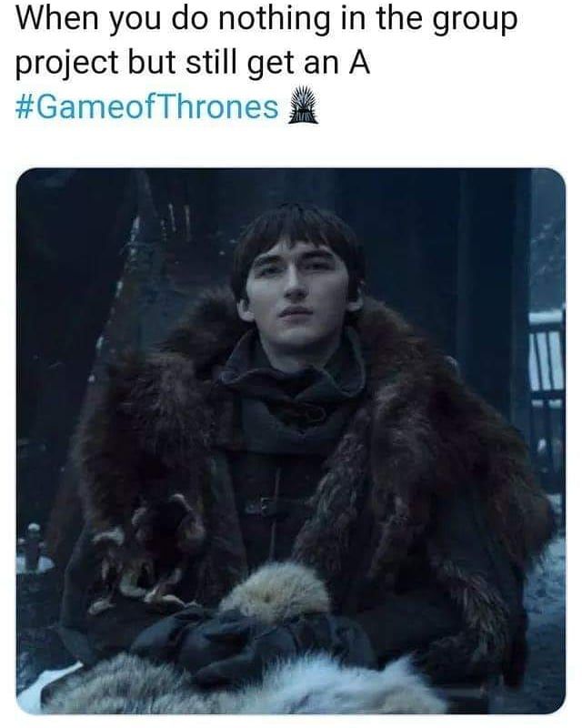Click the Iron Throne emoji icon
Viewport: 582px width, 728px height.
tap(303, 106)
